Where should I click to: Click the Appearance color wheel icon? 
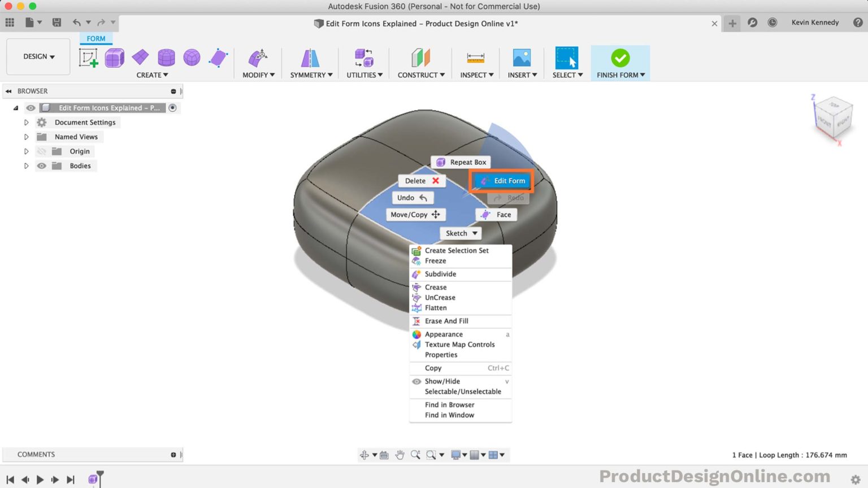tap(416, 334)
